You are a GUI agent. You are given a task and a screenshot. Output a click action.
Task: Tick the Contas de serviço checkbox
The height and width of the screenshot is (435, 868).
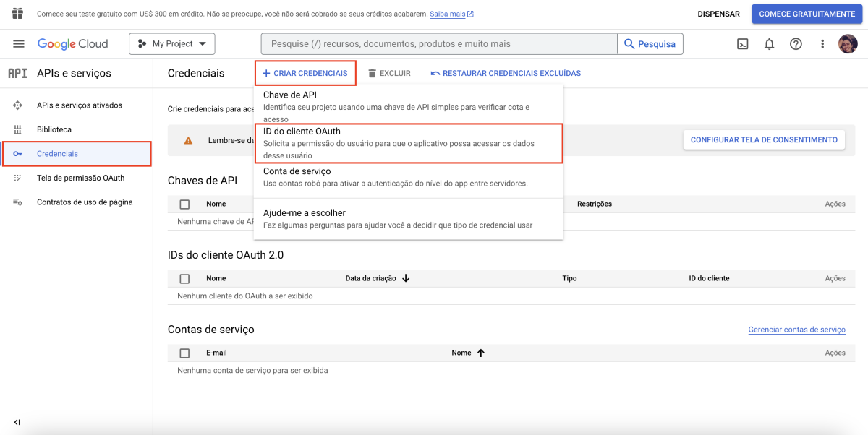(x=184, y=353)
